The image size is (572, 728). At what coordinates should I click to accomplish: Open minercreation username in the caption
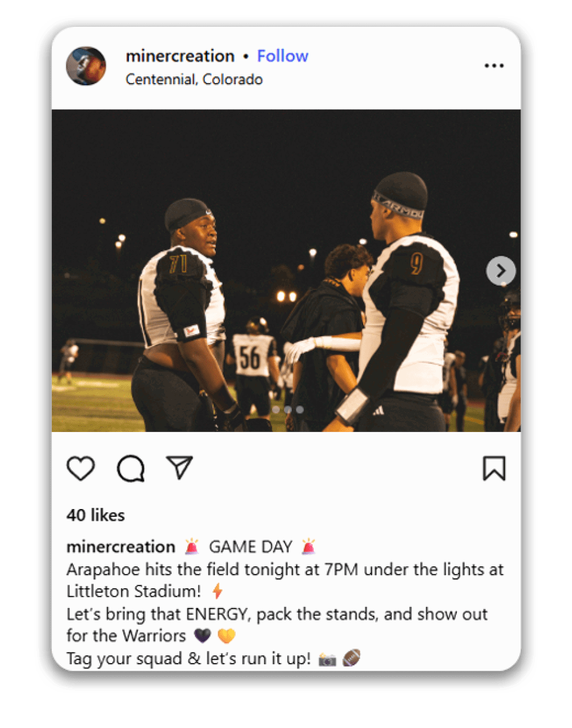(x=121, y=547)
